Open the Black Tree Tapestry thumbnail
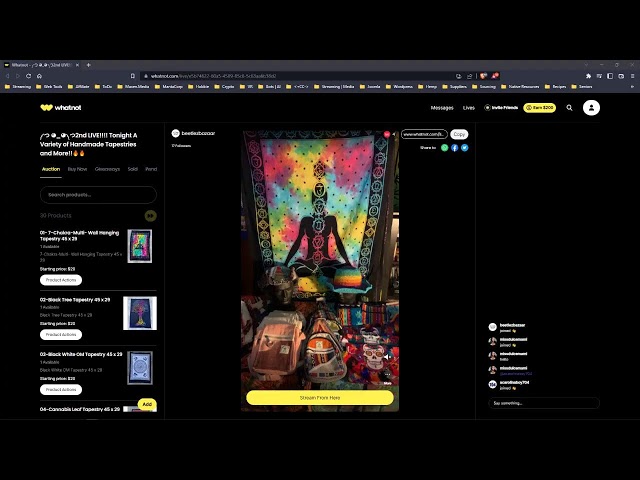This screenshot has width=640, height=480. pyautogui.click(x=140, y=313)
